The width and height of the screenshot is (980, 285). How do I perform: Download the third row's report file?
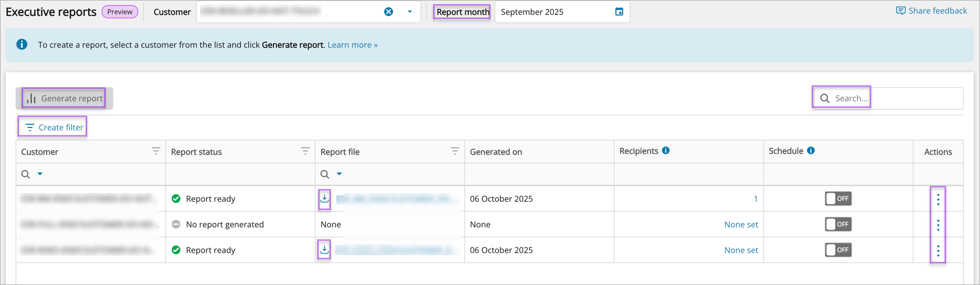click(324, 250)
